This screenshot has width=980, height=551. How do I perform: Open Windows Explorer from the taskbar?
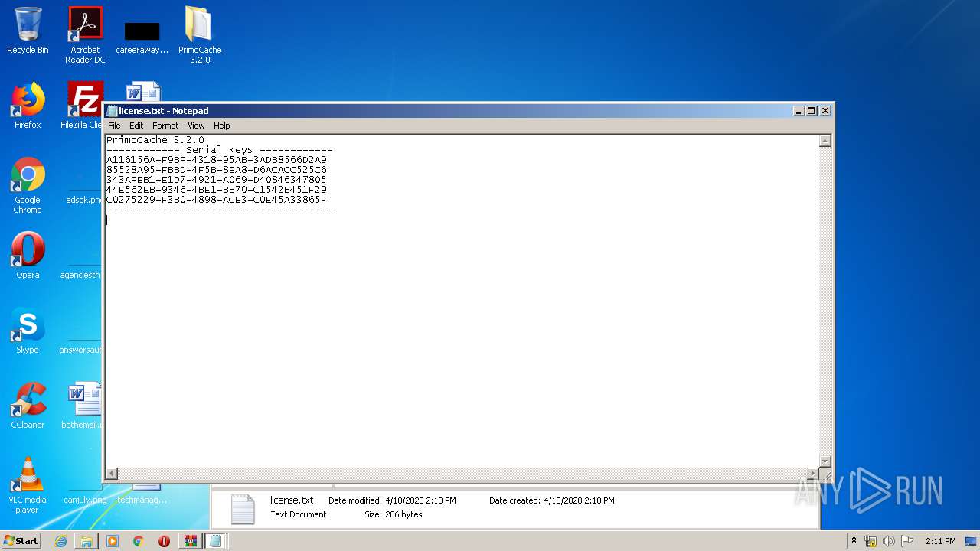coord(87,541)
